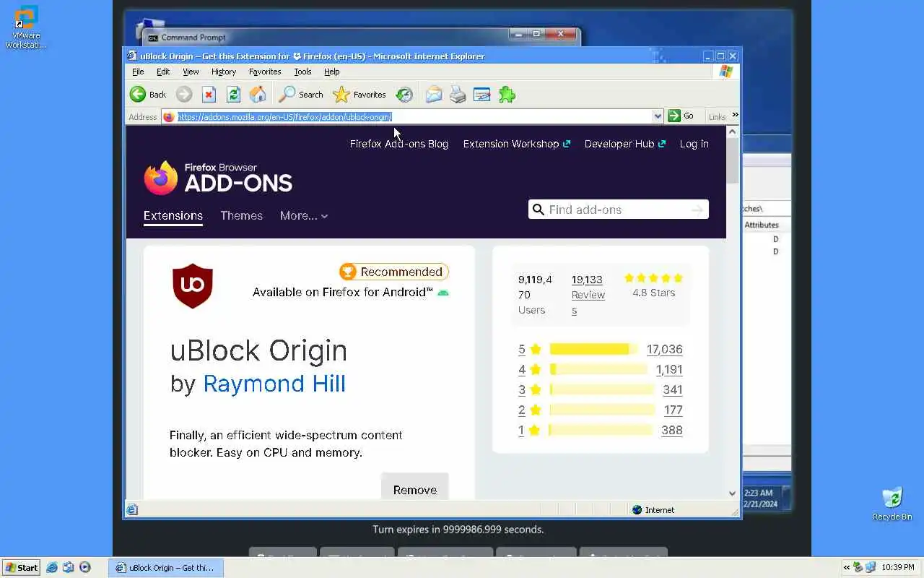Click the Show Desktop quick launch icon
Screen dimensions: 924x578
(69, 567)
